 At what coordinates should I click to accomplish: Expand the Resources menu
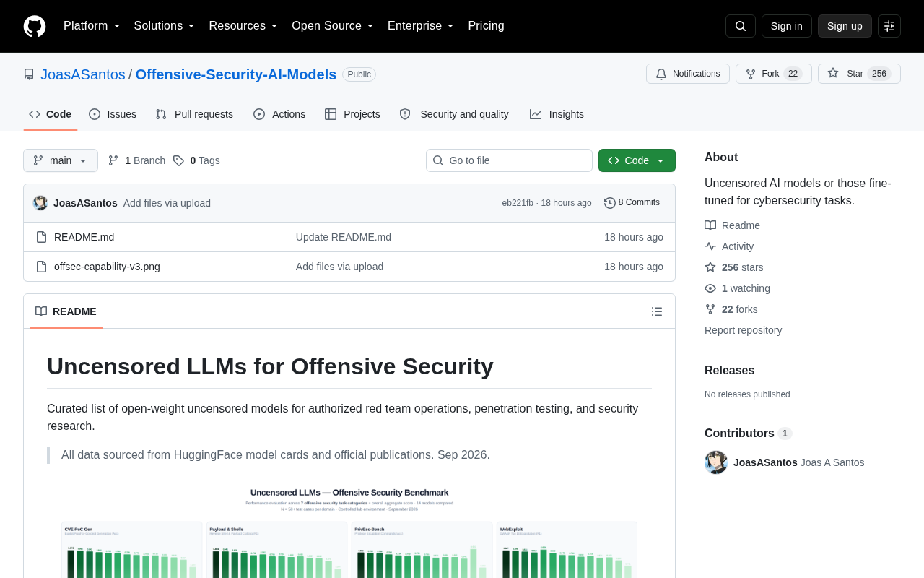coord(243,26)
